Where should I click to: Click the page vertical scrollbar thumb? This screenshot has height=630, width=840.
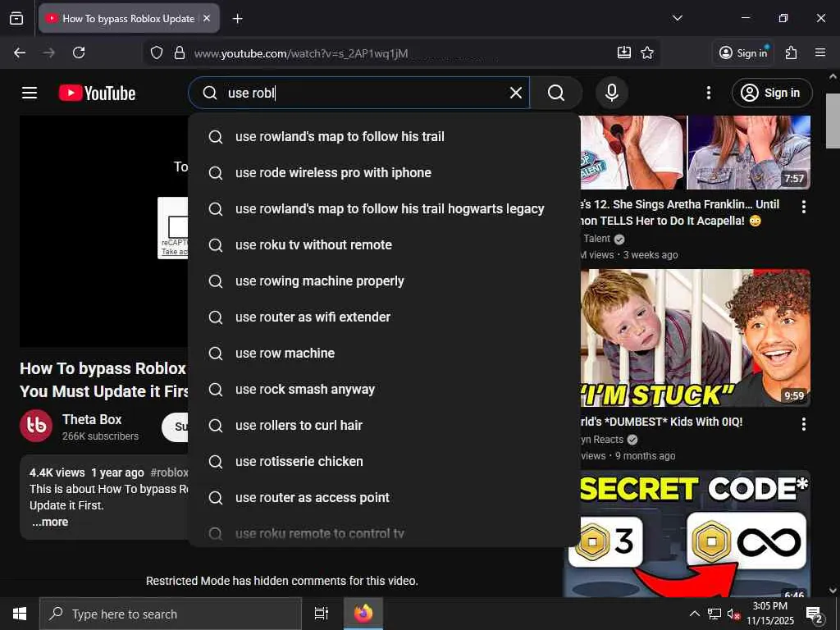click(833, 121)
